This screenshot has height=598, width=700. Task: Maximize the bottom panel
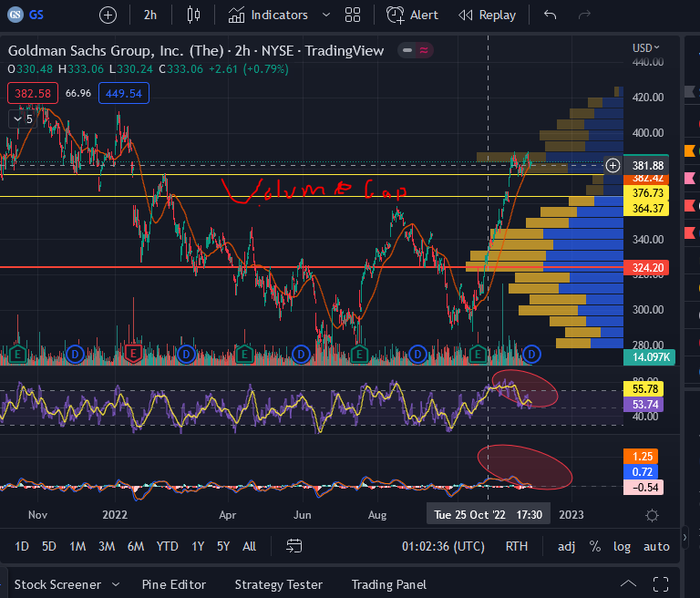[x=661, y=584]
